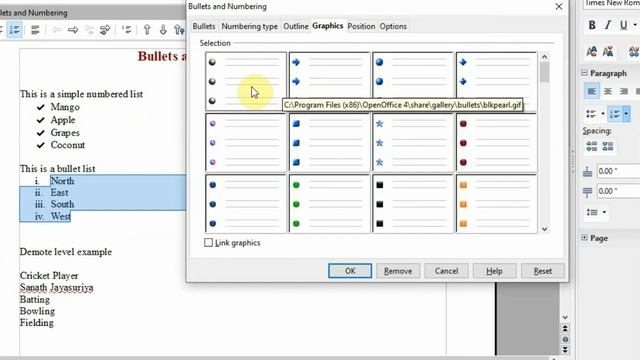Click the next page navigation button
The width and height of the screenshot is (640, 360).
tap(565, 350)
